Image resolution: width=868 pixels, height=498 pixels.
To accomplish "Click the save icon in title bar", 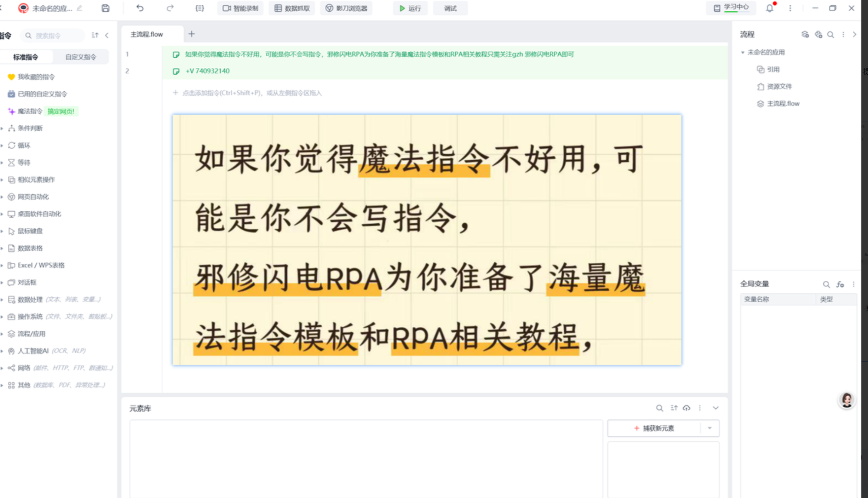I will [105, 8].
